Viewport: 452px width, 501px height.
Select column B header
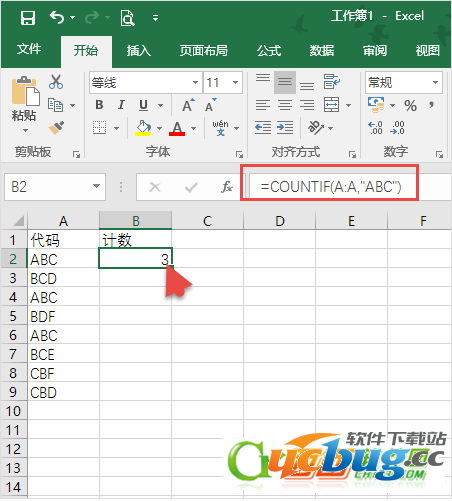pyautogui.click(x=135, y=221)
